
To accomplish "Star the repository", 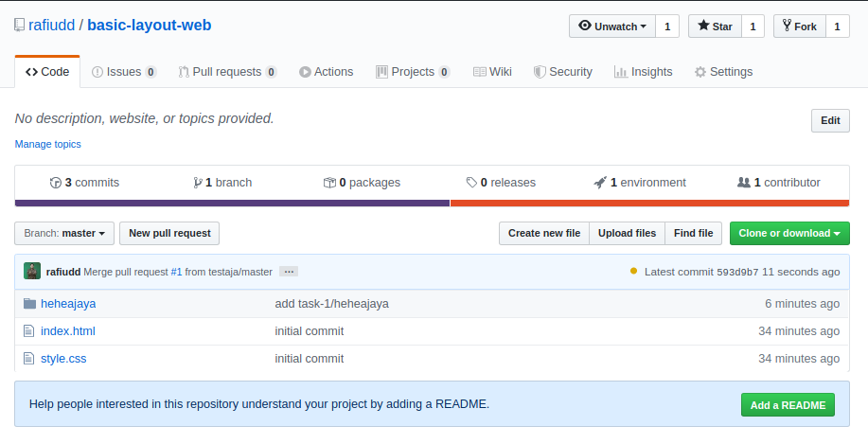I will pyautogui.click(x=715, y=26).
